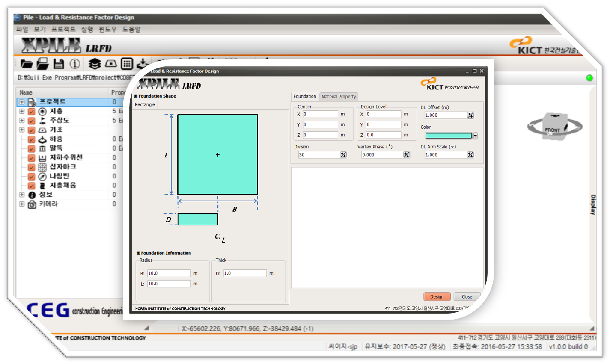Viewport: 610px width, 364px height.
Task: Click the Vertex Phase percent-slash icon
Action: (407, 154)
